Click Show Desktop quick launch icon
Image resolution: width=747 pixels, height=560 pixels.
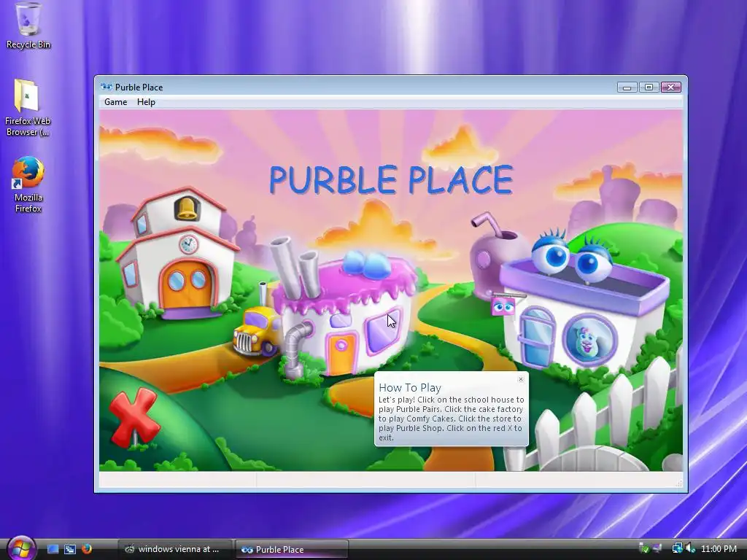coord(53,549)
